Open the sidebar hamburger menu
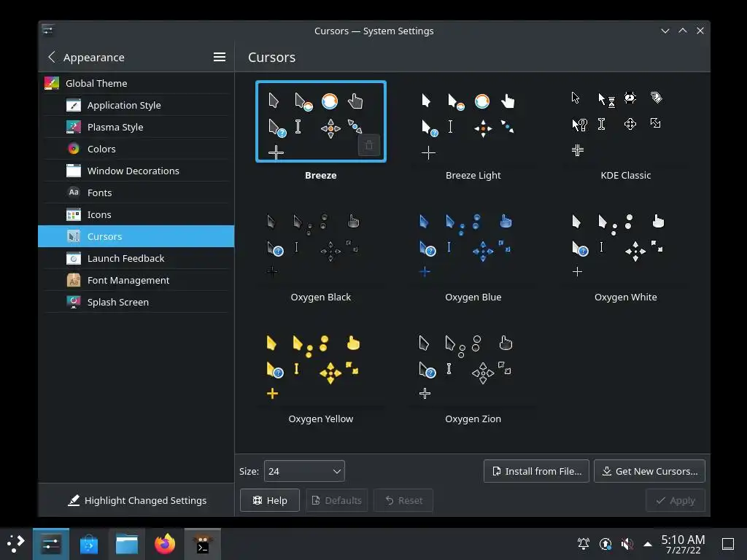 tap(219, 57)
